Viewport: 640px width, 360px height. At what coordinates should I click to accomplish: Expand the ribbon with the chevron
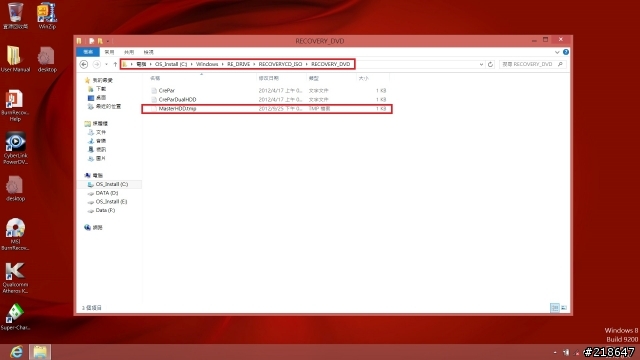coord(557,52)
